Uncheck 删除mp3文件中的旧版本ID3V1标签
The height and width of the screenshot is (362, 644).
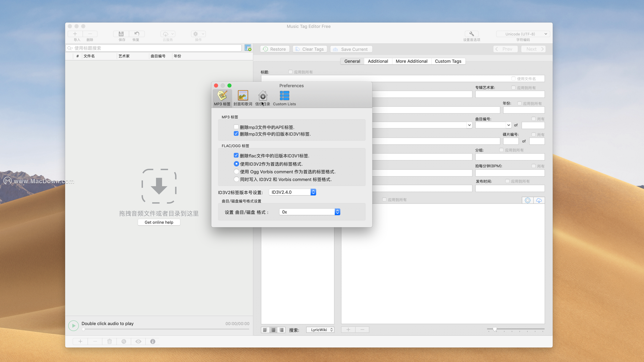click(x=236, y=133)
